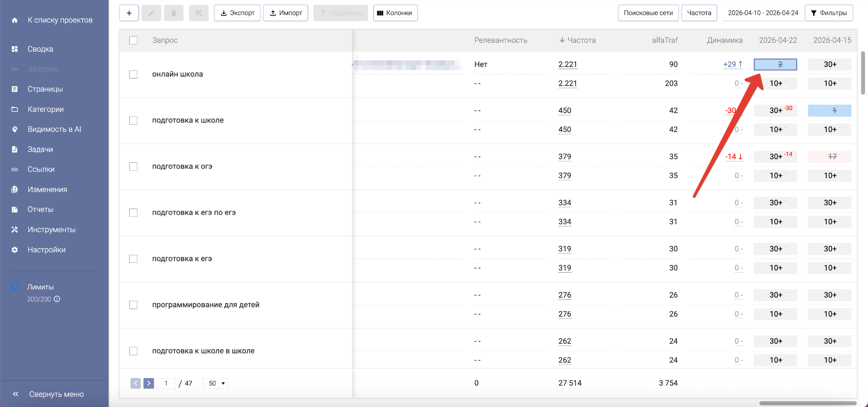Check the box for онлайн школа
868x407 pixels.
pos(134,74)
